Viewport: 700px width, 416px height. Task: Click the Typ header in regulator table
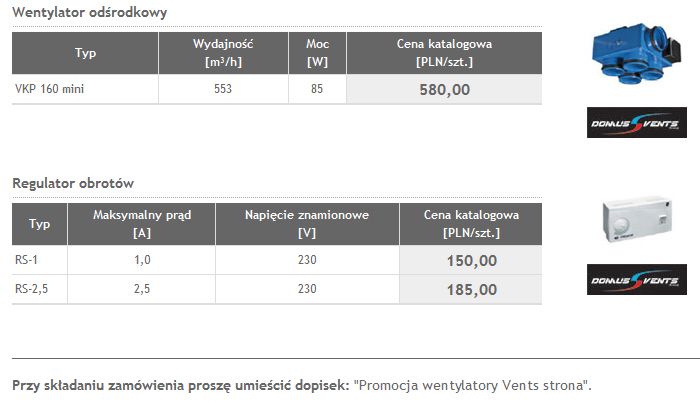(x=40, y=224)
